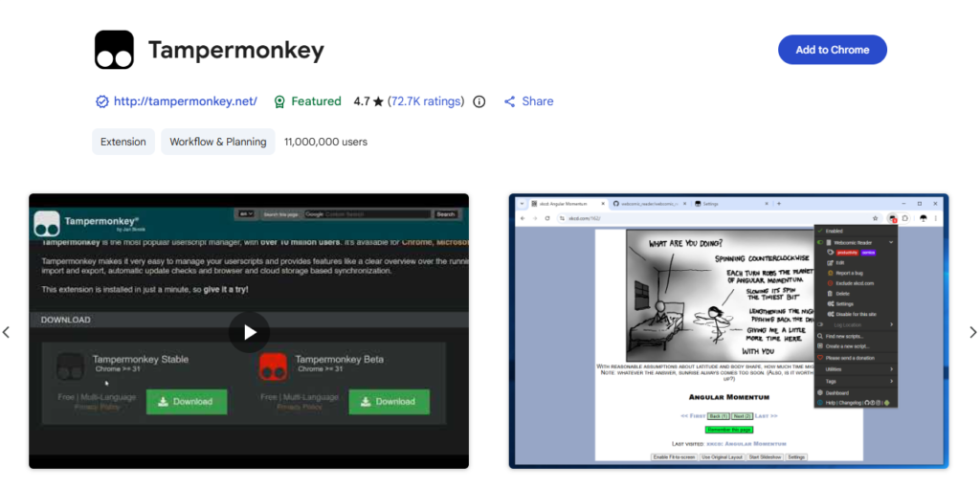Open the 72.7K ratings link
980x488 pixels.
click(x=426, y=101)
